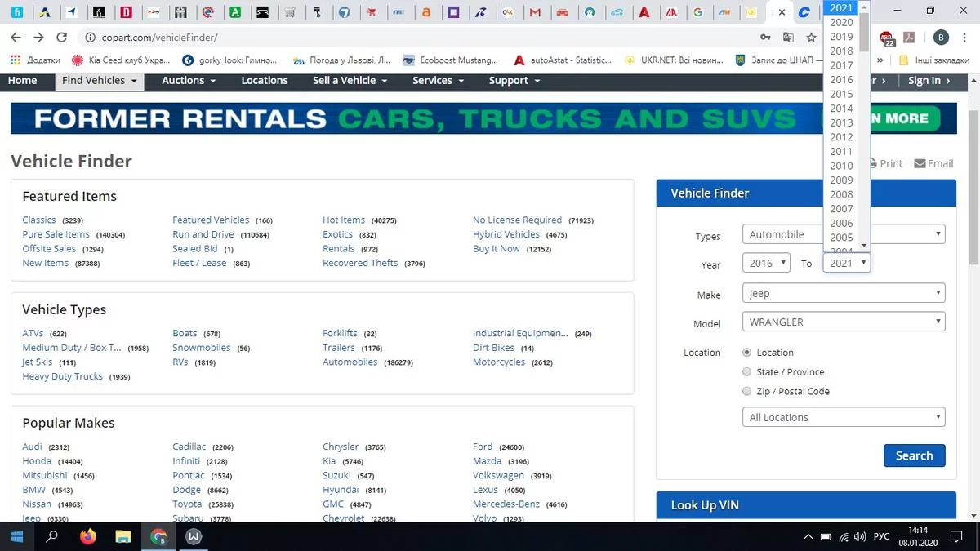The width and height of the screenshot is (980, 551).
Task: Open the Make dropdown showing Jeep
Action: point(844,293)
